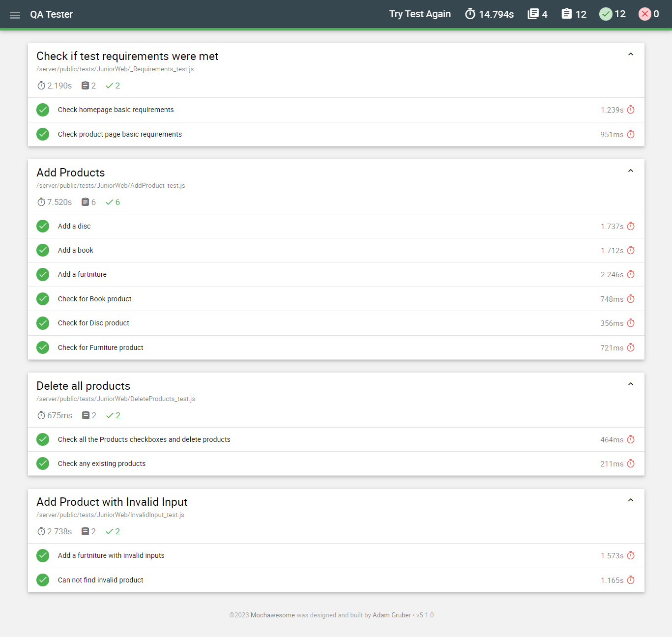Click the clock icon beside 675ms duration

click(41, 415)
